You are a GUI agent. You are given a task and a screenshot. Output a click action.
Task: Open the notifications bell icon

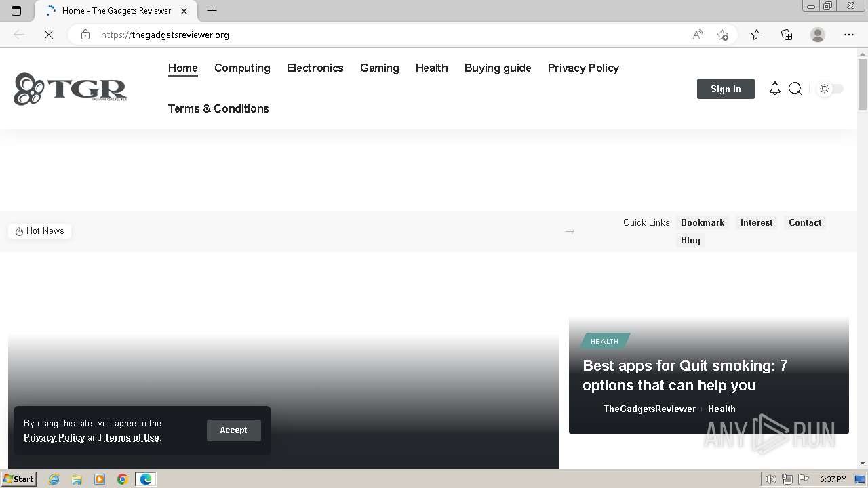coord(774,89)
